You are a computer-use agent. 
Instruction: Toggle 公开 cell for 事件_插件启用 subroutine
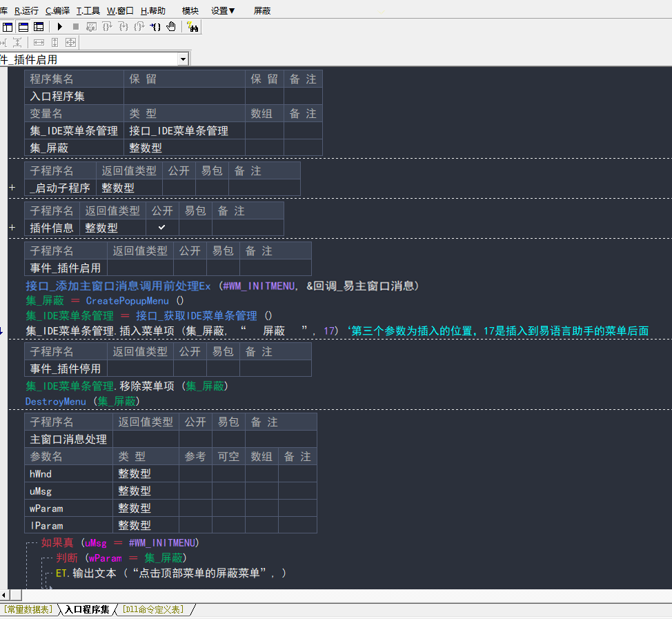tap(189, 268)
